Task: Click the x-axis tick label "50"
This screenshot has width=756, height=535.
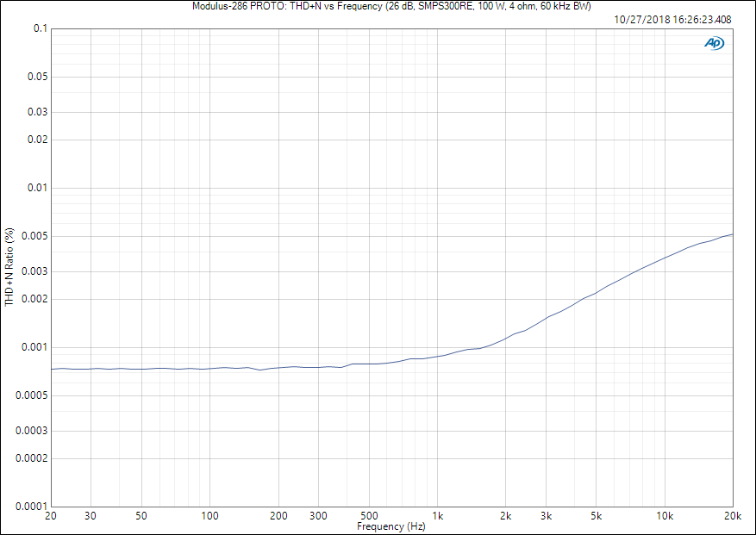Action: coord(141,516)
